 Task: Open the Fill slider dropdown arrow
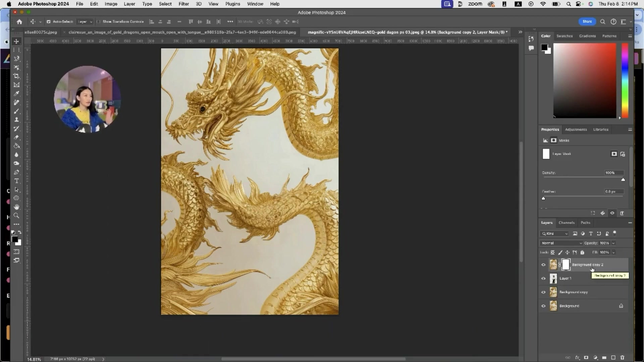[613, 252]
